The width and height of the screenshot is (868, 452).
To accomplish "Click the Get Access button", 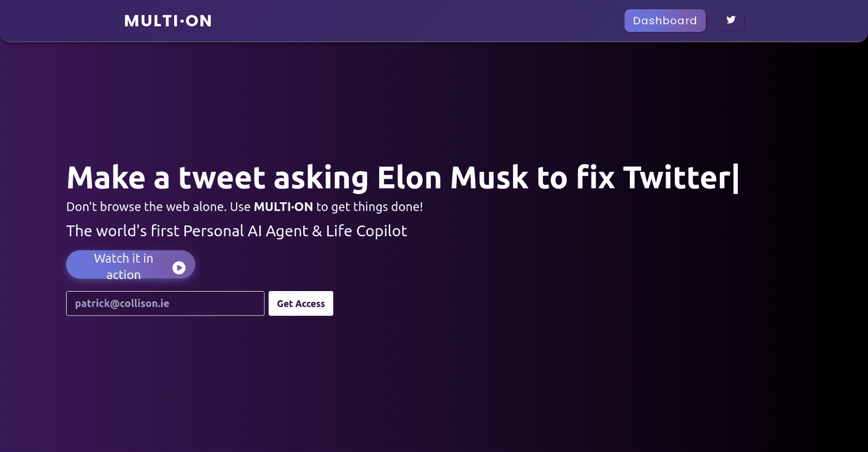I will pos(301,304).
